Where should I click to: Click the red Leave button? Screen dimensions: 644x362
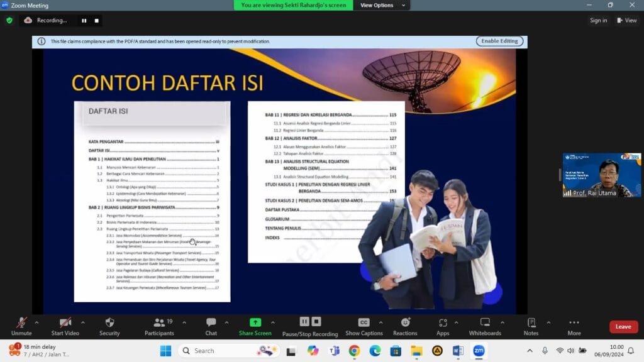pyautogui.click(x=623, y=327)
